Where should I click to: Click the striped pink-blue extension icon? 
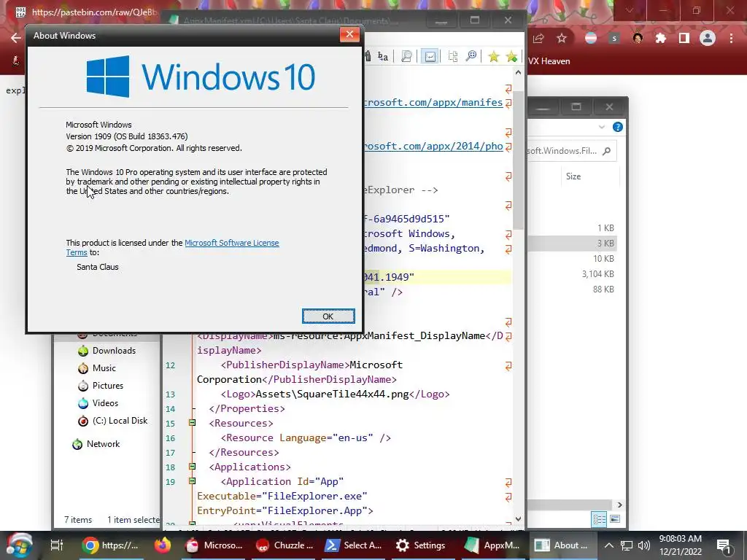(591, 39)
